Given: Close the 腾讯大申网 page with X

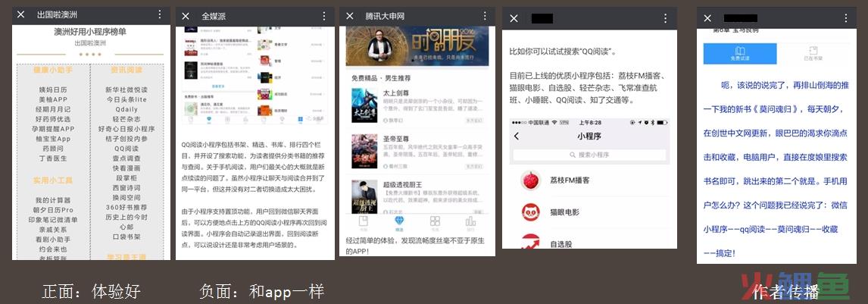Looking at the screenshot, I should [x=349, y=16].
